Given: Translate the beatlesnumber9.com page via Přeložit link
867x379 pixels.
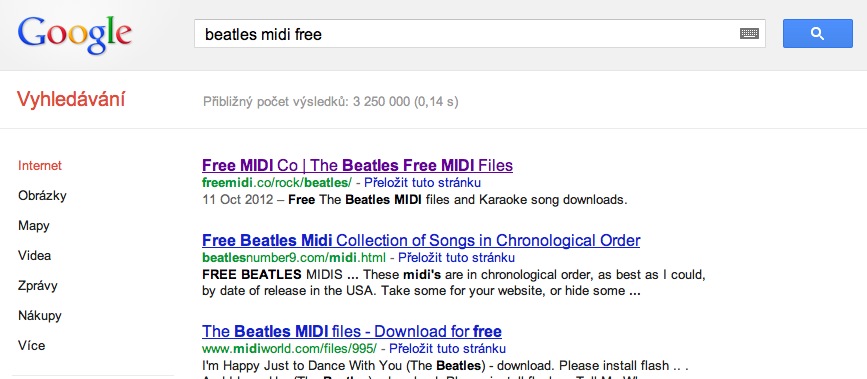Looking at the screenshot, I should 456,257.
